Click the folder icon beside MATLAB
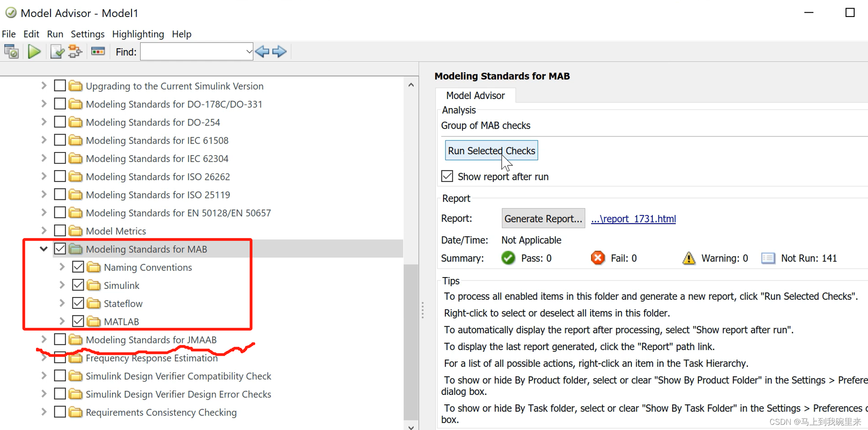The height and width of the screenshot is (430, 868). pyautogui.click(x=93, y=321)
